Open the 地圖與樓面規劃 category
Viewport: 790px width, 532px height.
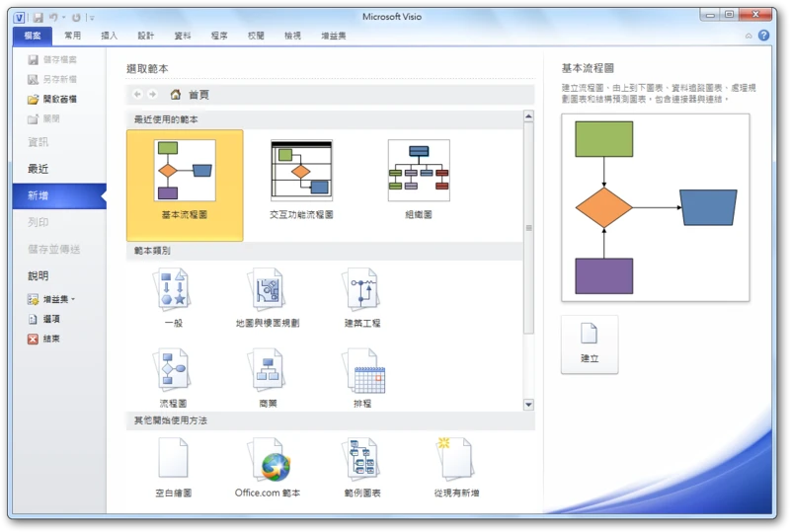(268, 298)
